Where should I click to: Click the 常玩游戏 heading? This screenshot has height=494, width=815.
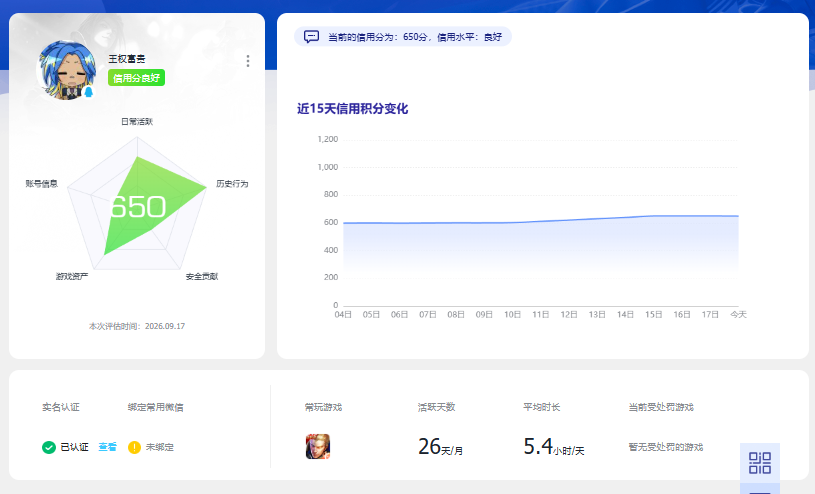(x=323, y=407)
